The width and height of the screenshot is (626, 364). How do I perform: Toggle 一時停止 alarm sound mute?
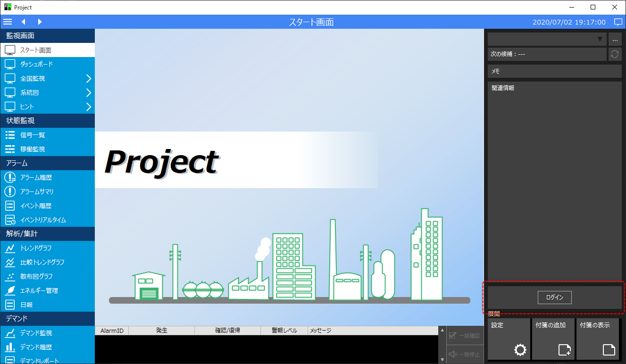(465, 354)
